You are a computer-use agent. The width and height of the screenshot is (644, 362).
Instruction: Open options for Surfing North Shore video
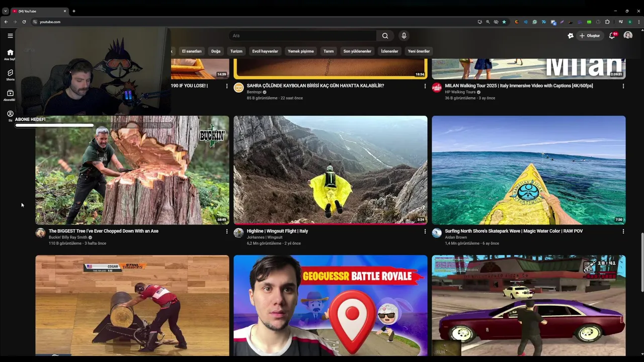point(623,231)
